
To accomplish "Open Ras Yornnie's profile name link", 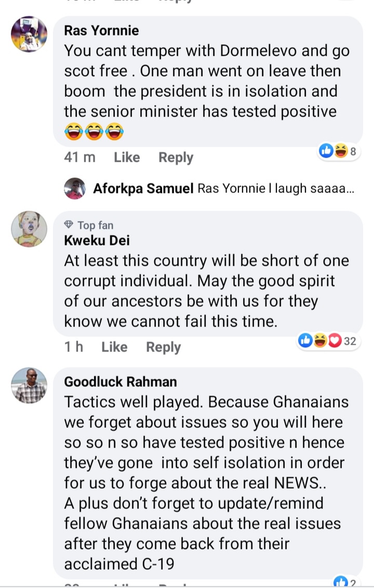I will tap(101, 31).
